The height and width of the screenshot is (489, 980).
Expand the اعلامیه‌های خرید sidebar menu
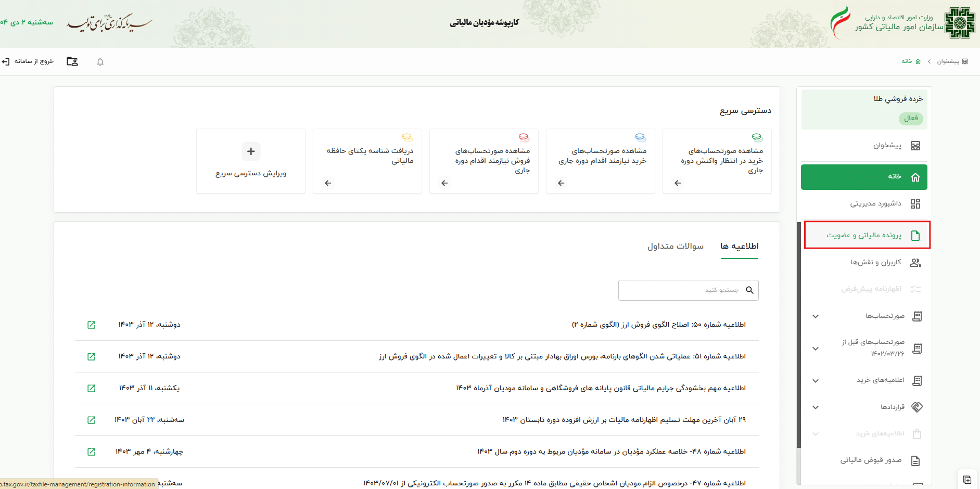[x=816, y=381]
